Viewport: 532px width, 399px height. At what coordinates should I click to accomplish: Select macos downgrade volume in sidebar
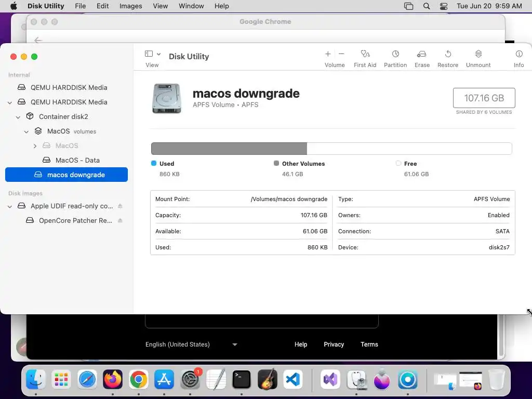coord(66,175)
